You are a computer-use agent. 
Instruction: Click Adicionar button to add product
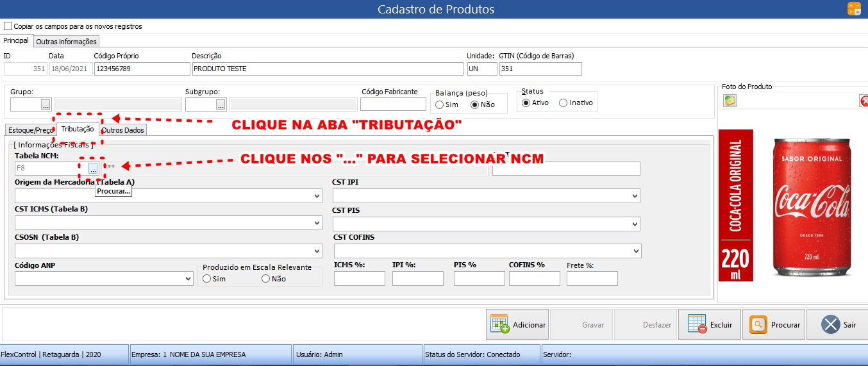pos(517,324)
